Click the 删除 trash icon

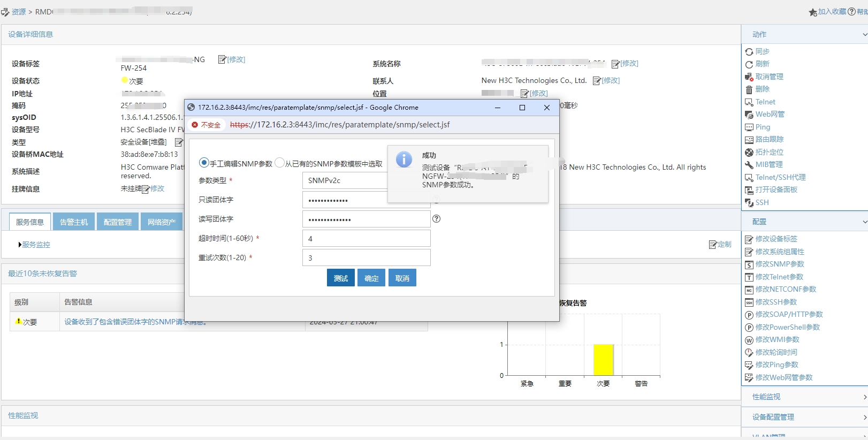(749, 89)
